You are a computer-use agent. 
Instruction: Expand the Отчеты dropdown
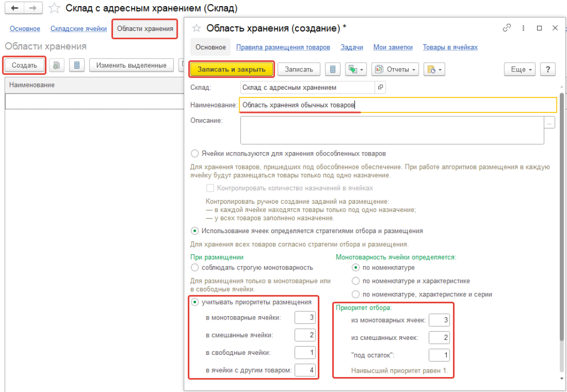[x=395, y=69]
